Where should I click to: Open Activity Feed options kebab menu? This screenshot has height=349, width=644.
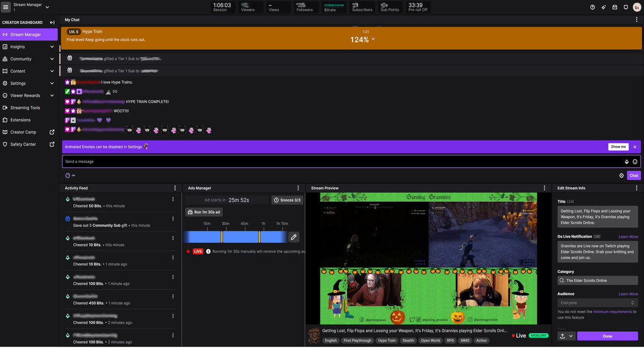pyautogui.click(x=175, y=188)
